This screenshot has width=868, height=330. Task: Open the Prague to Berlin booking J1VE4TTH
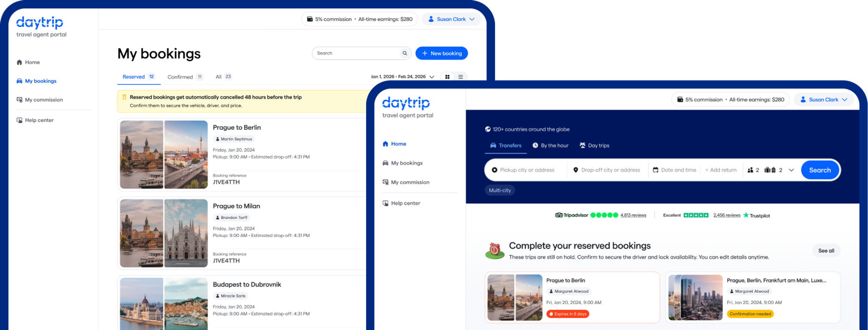pos(242,155)
